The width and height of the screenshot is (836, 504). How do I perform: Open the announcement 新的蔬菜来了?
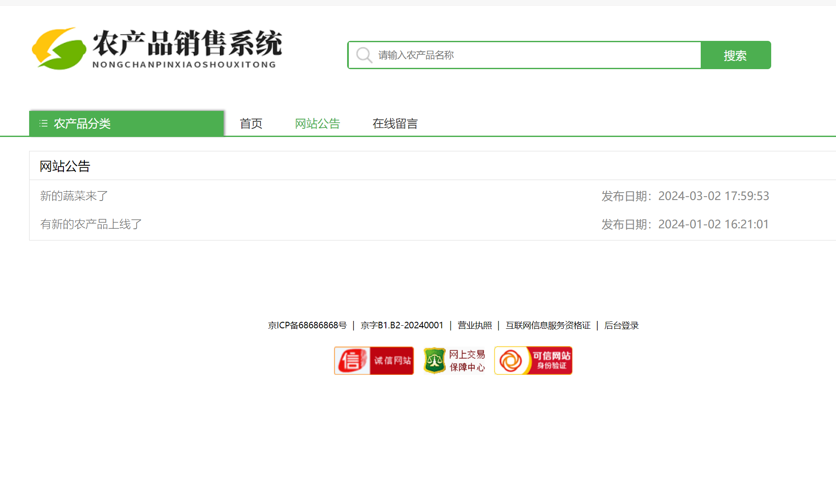pos(74,196)
